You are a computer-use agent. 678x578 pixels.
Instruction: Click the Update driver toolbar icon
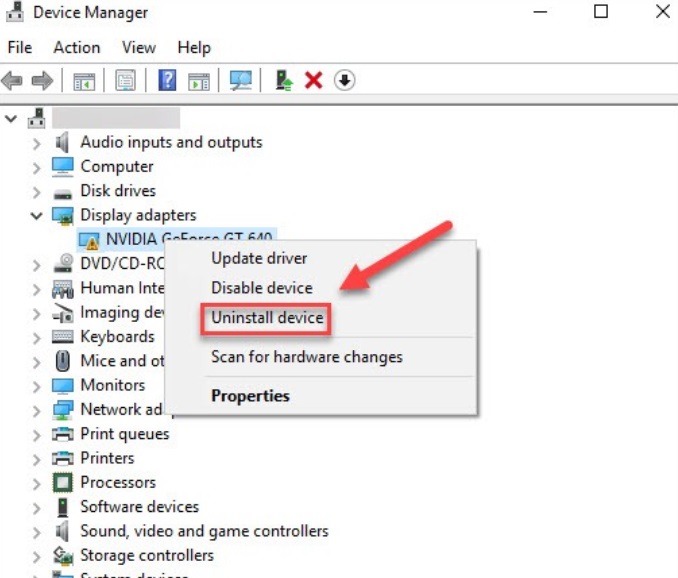click(x=284, y=81)
